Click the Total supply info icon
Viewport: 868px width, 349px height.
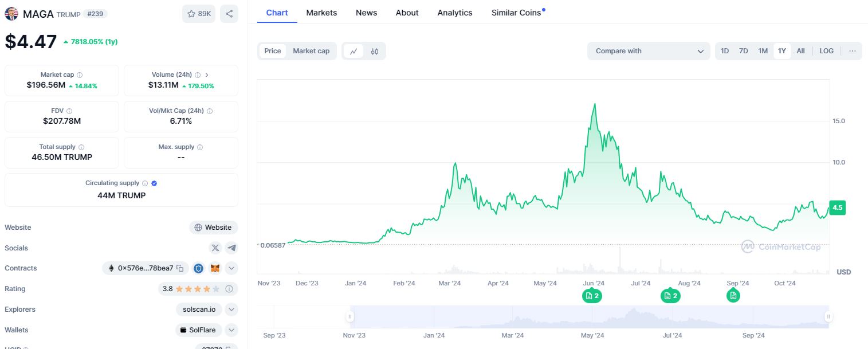pos(81,147)
